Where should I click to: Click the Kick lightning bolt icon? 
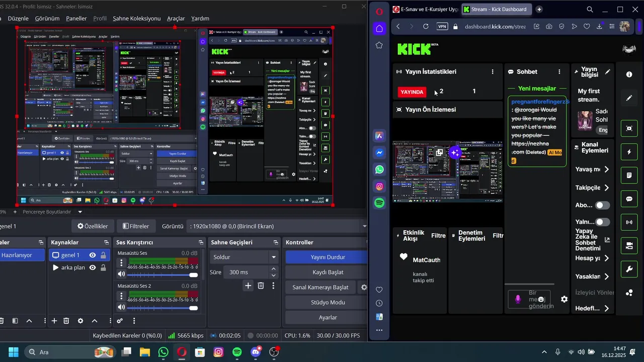[x=629, y=152]
